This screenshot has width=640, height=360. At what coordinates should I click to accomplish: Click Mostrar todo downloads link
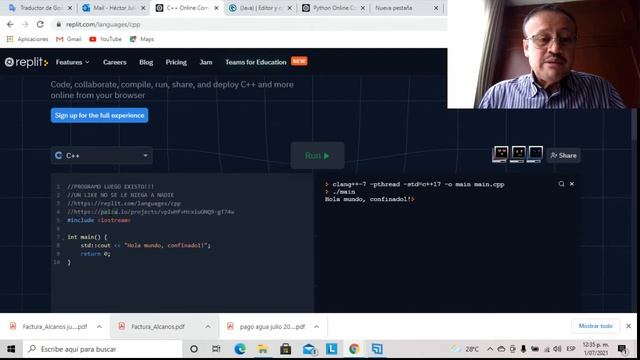pyautogui.click(x=596, y=326)
